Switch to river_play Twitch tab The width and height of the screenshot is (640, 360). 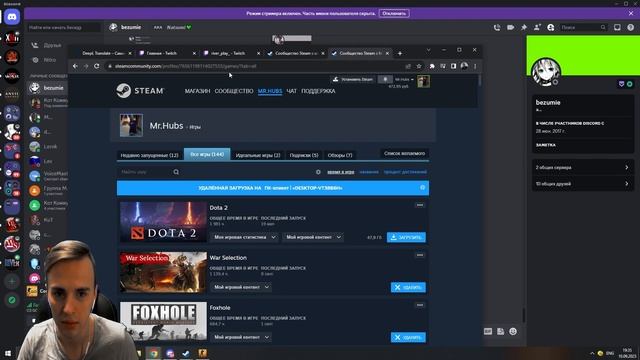[x=230, y=53]
